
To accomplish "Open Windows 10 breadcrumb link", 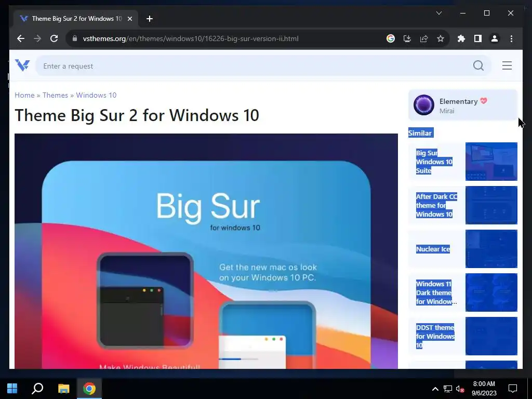I will pyautogui.click(x=96, y=95).
